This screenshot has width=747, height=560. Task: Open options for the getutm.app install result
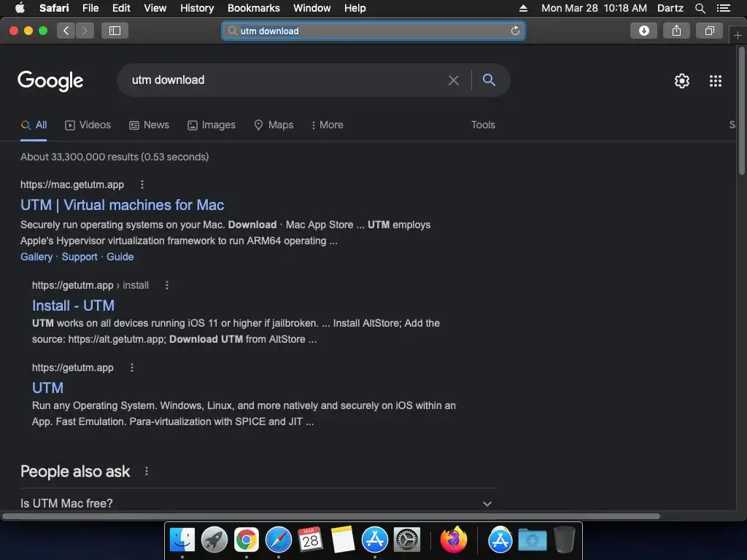(167, 285)
